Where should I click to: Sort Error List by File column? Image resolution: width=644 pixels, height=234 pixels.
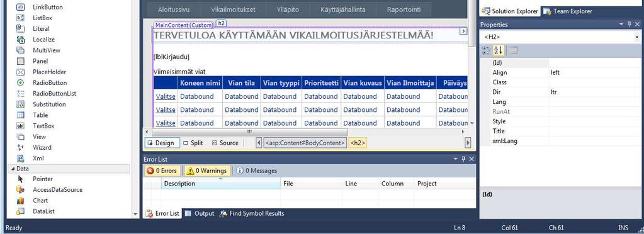tap(311, 184)
